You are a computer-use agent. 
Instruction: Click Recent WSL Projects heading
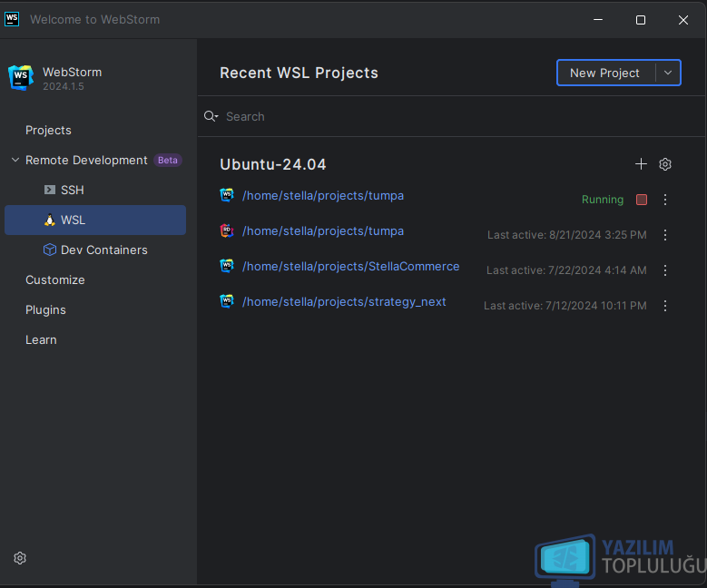(299, 73)
